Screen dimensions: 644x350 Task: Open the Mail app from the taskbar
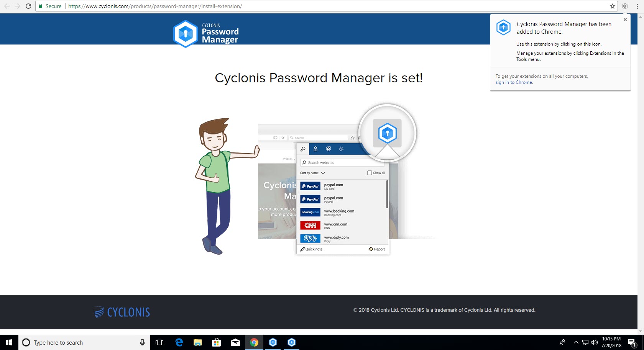(235, 342)
